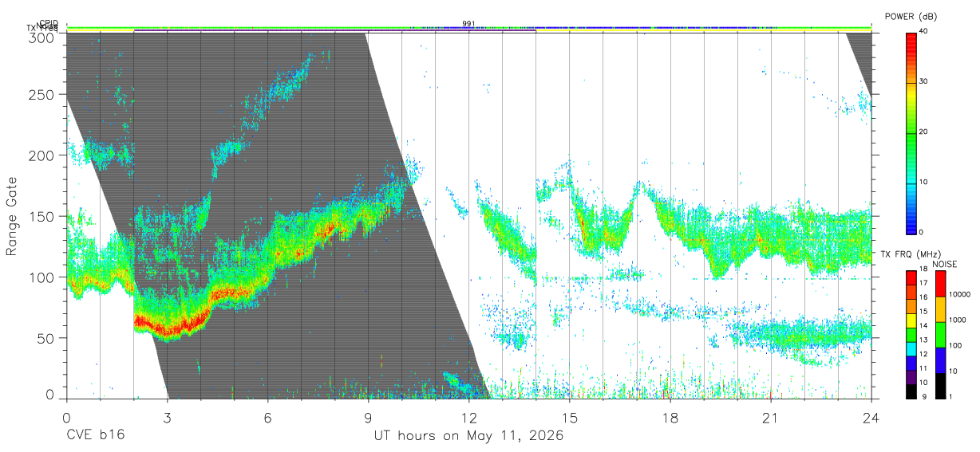The image size is (980, 452).
Task: Click the "13" label on the TX FRQ scale
Action: pyautogui.click(x=924, y=340)
